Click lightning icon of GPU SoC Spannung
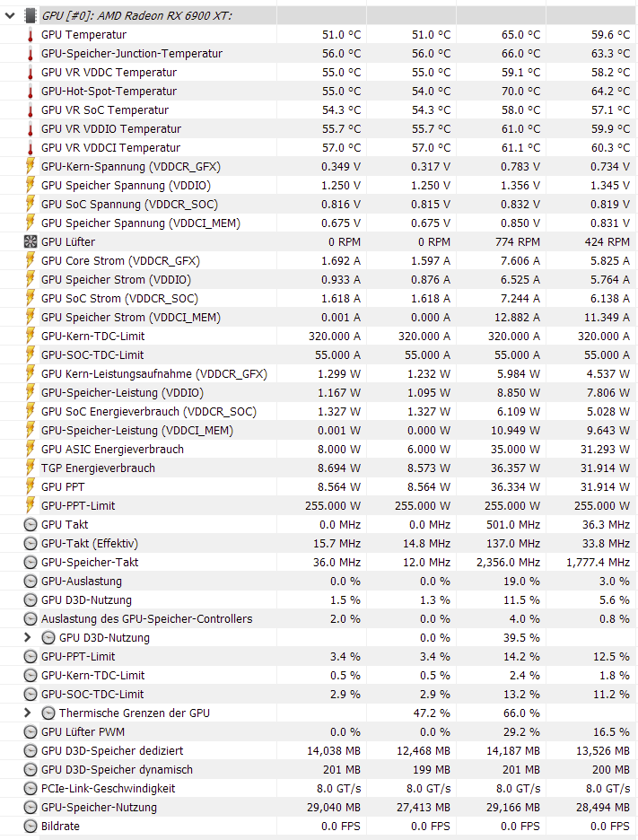Viewport: 638px width, 840px height. point(31,204)
